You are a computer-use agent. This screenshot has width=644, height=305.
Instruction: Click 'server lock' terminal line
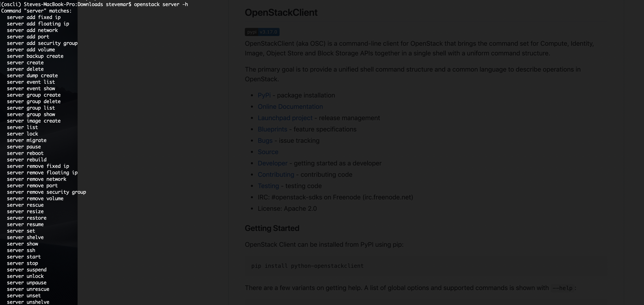[x=22, y=134]
